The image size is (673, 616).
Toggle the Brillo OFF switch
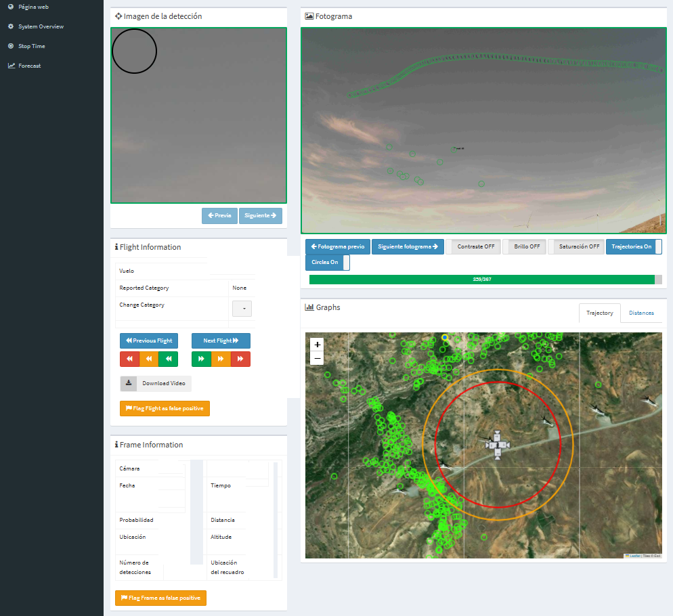[x=524, y=247]
